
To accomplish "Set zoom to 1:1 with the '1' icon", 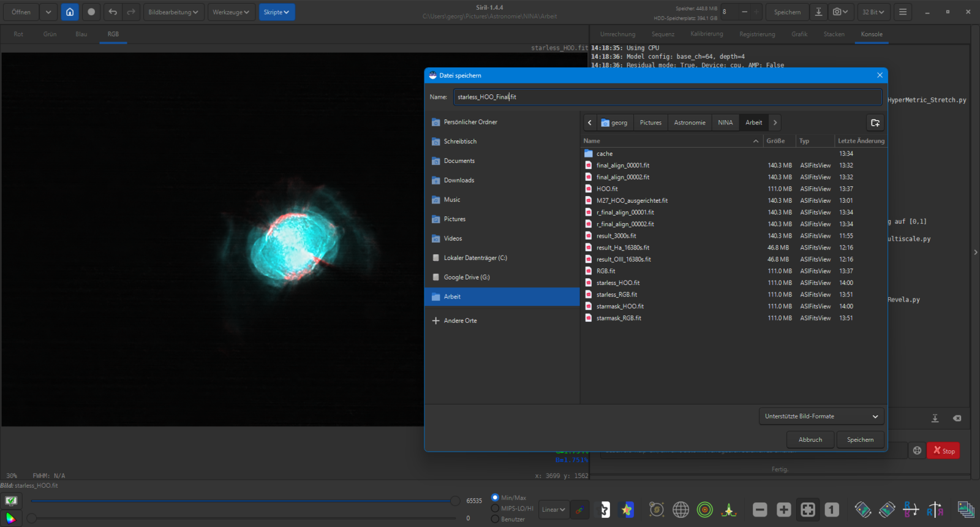I will tap(832, 509).
